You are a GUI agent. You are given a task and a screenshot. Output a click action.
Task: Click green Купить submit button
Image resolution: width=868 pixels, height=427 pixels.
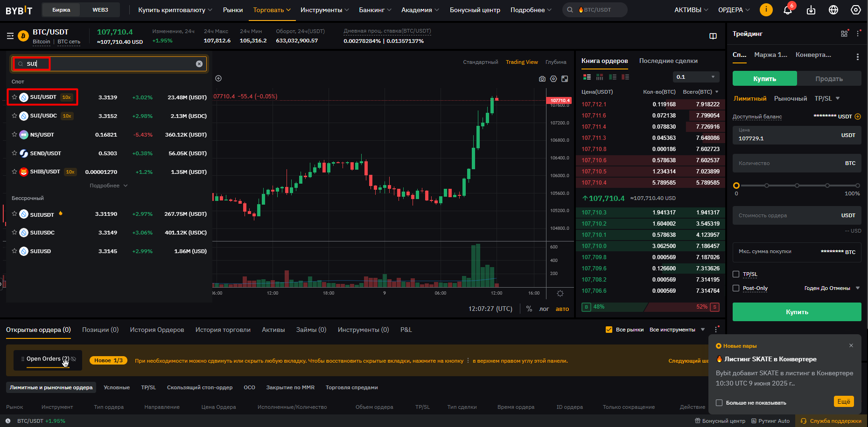click(x=797, y=312)
